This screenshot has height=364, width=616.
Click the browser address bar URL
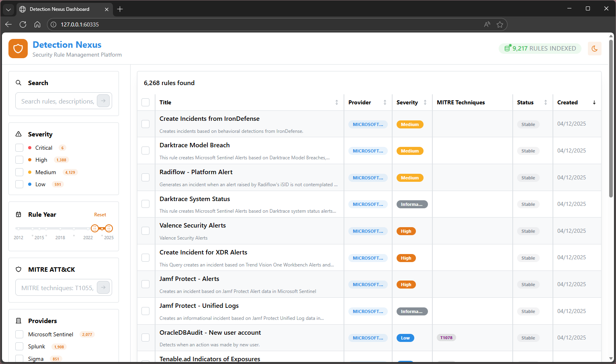[80, 24]
